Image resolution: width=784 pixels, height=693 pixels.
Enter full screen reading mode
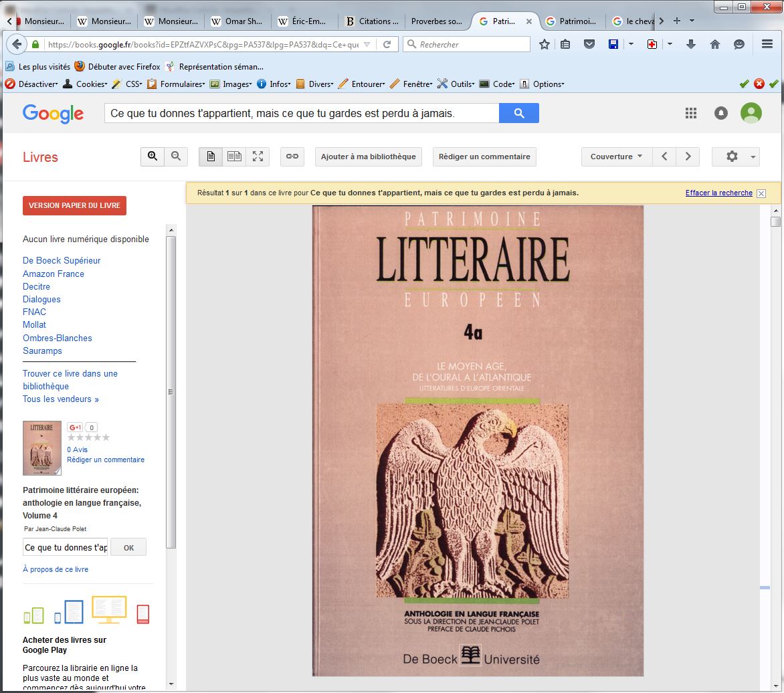pos(258,157)
